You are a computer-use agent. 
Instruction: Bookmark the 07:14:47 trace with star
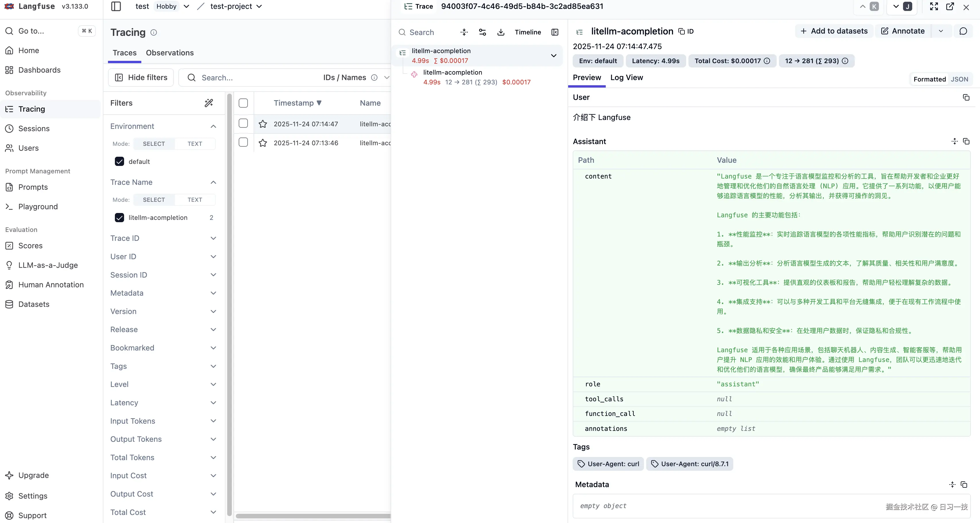(x=263, y=124)
